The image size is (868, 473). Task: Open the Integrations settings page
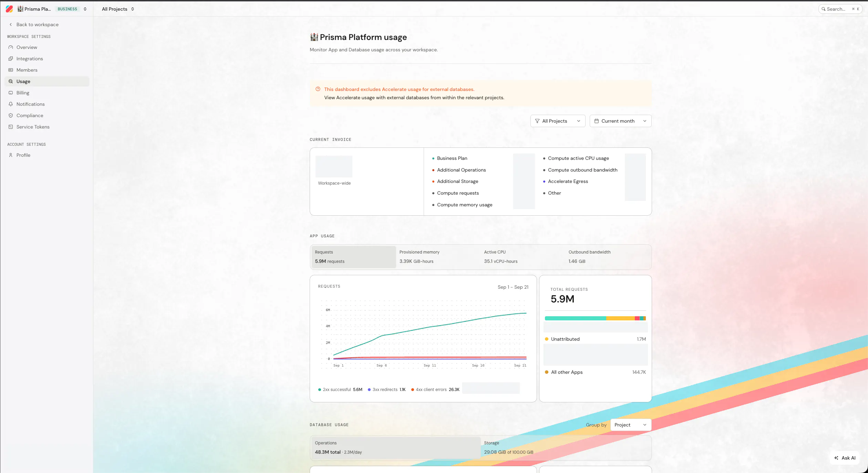(x=47, y=59)
